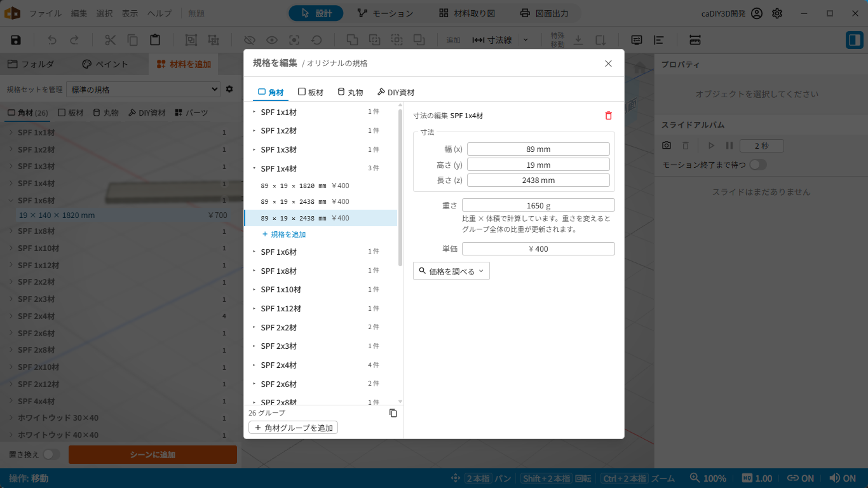Open the 規格セット 標準の規格 dropdown

[142, 90]
